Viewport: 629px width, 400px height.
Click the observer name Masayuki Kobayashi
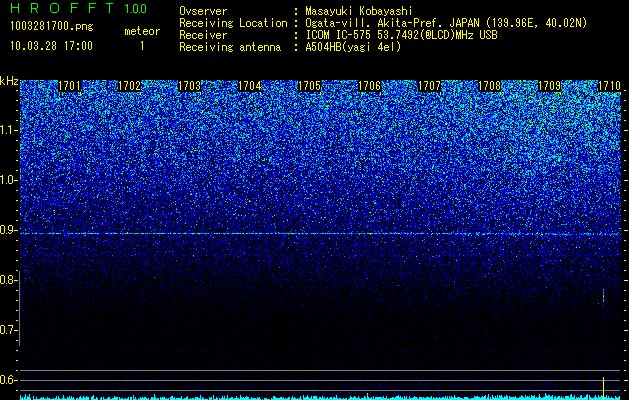point(359,12)
